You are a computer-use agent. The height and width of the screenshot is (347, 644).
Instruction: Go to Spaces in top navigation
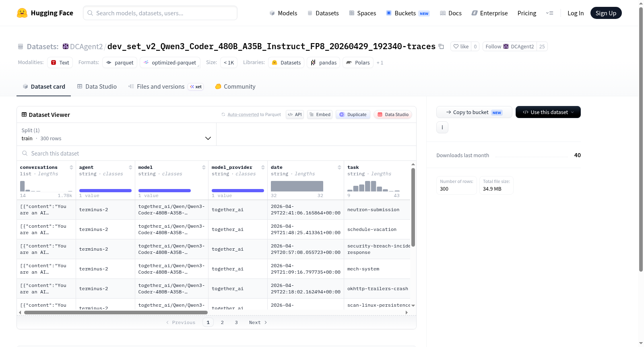coord(362,13)
